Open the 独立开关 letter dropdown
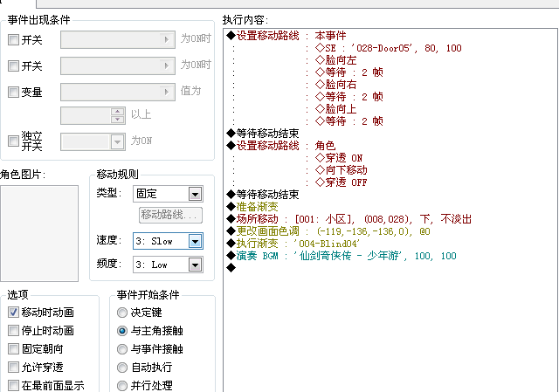This screenshot has height=392, width=559. click(x=93, y=141)
